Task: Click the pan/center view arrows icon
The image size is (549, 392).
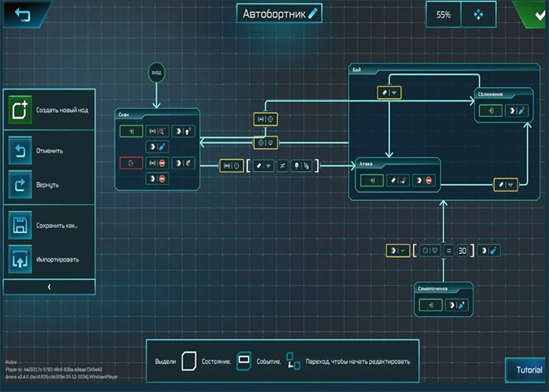Action: click(478, 14)
